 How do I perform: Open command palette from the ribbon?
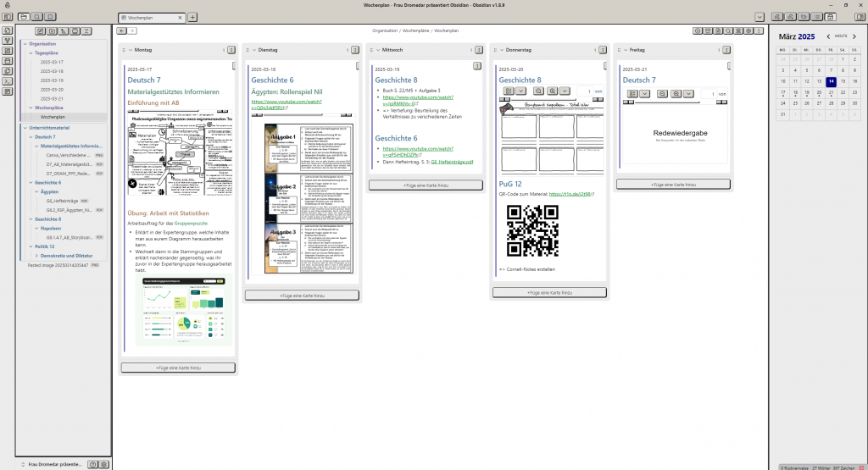coord(8,81)
